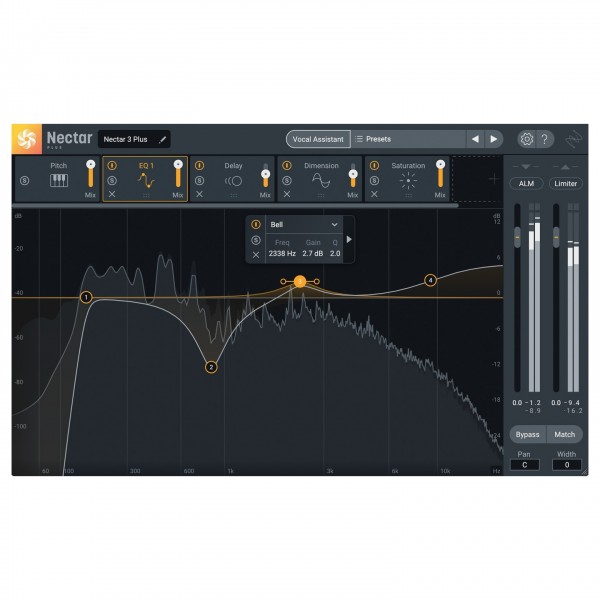
Task: Solo the selected Bell band
Action: click(256, 240)
